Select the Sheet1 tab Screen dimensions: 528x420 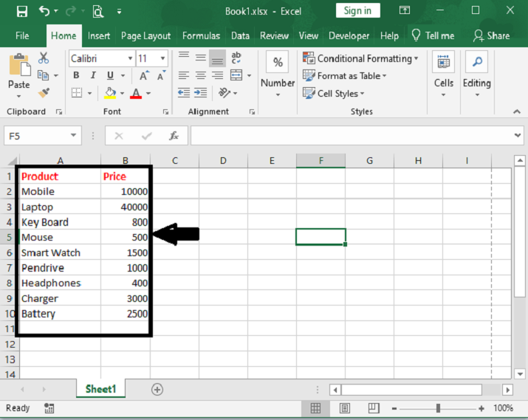coord(100,389)
